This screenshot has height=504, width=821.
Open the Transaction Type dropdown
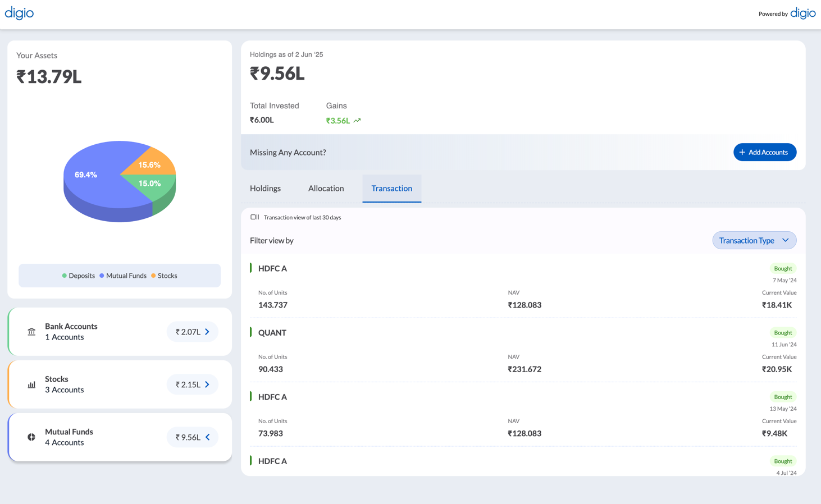[x=754, y=240]
